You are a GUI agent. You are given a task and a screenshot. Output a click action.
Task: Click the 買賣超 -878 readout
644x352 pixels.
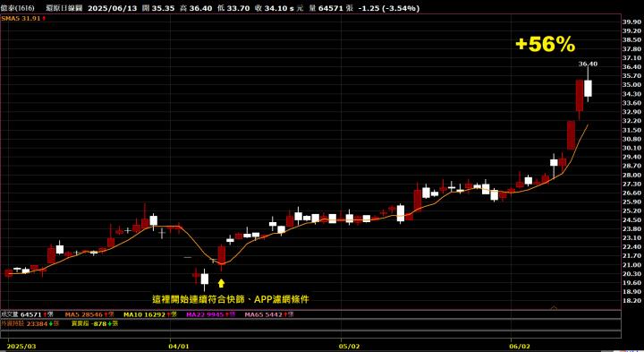point(95,324)
